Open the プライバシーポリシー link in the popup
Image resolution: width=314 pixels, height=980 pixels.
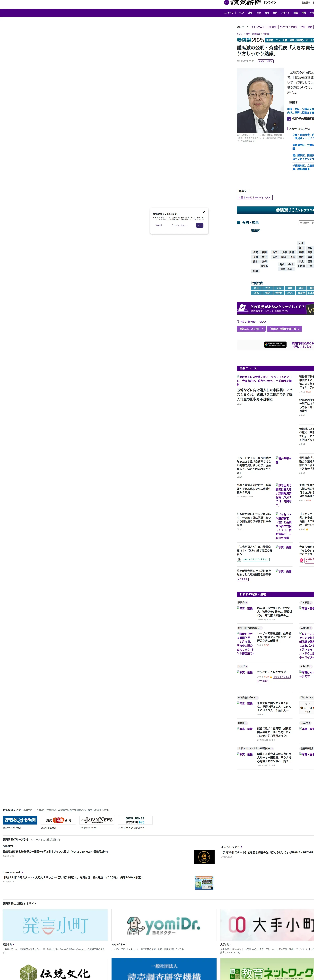[x=179, y=225]
